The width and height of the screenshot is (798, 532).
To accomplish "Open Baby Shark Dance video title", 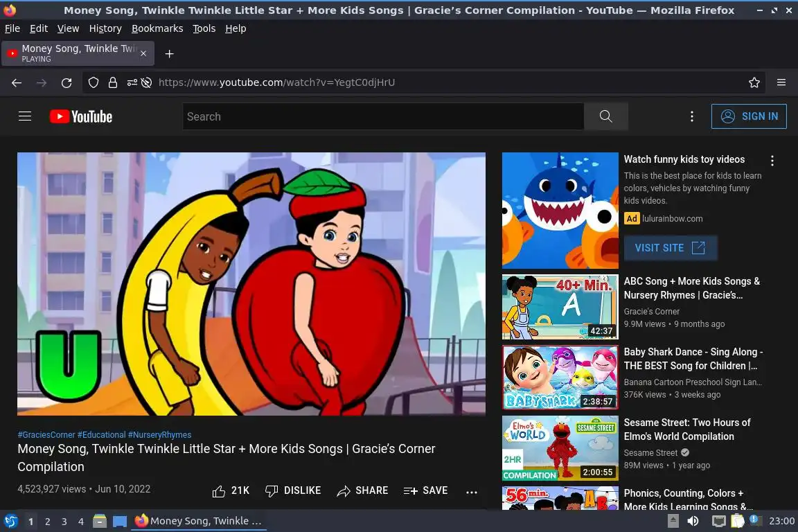I will pos(693,359).
